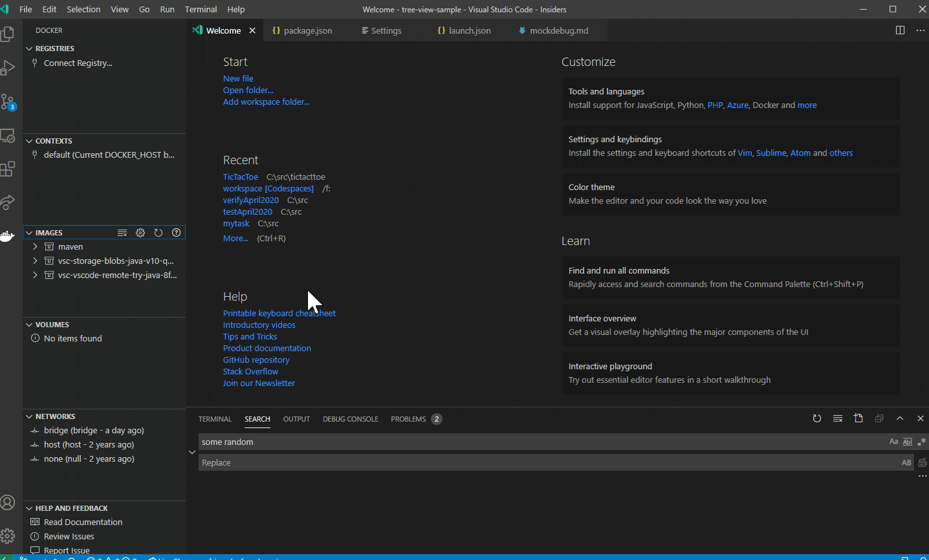
Task: Open the TicTacToe recent workspace
Action: coord(240,177)
